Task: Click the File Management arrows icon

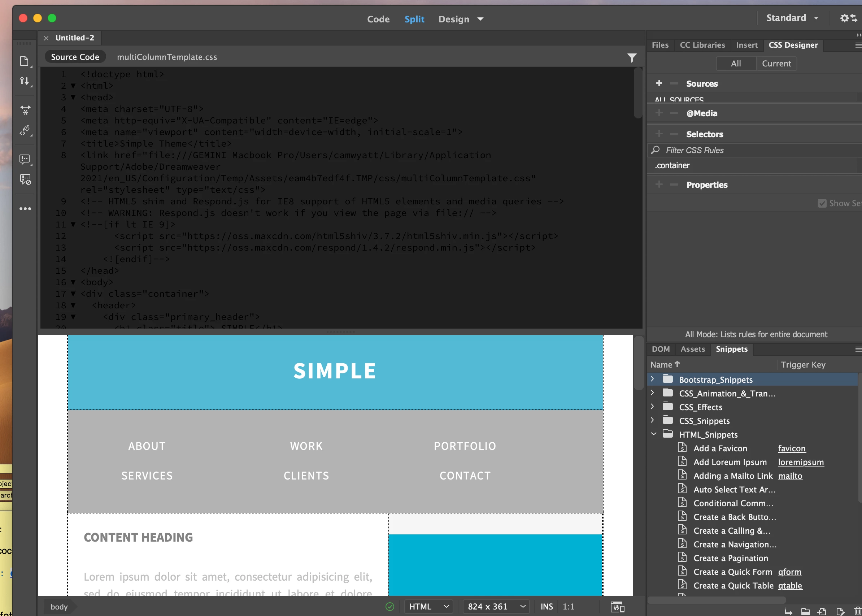Action: 24,81
